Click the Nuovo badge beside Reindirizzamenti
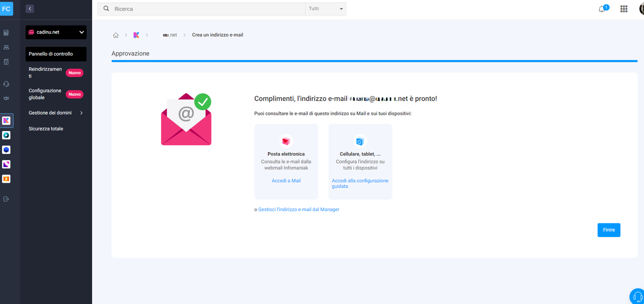 [74, 73]
